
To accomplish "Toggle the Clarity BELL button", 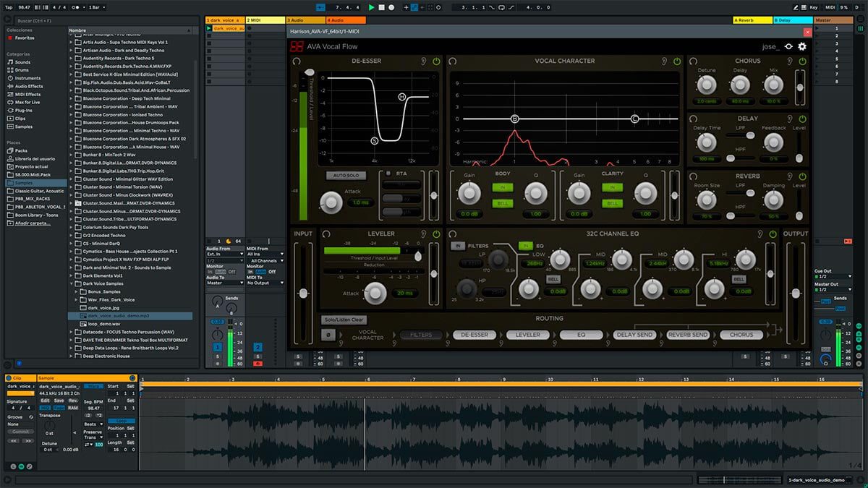I will (613, 203).
